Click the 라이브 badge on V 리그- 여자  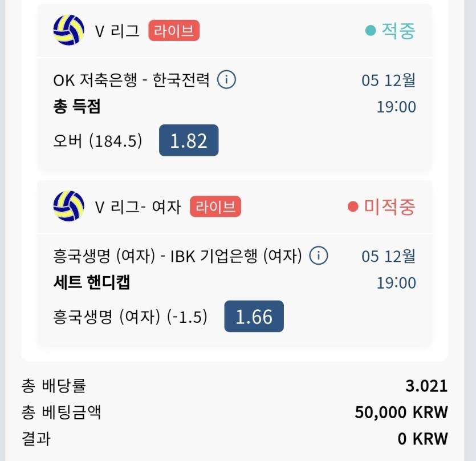(215, 207)
